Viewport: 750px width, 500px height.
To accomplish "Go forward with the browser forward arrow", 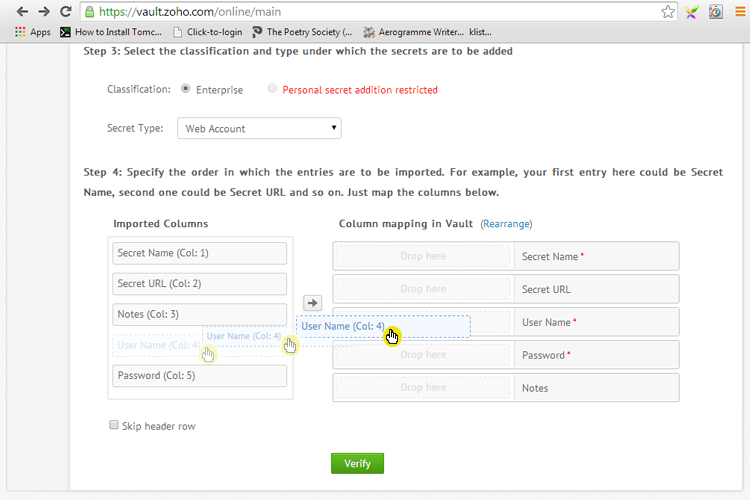I will (x=44, y=11).
